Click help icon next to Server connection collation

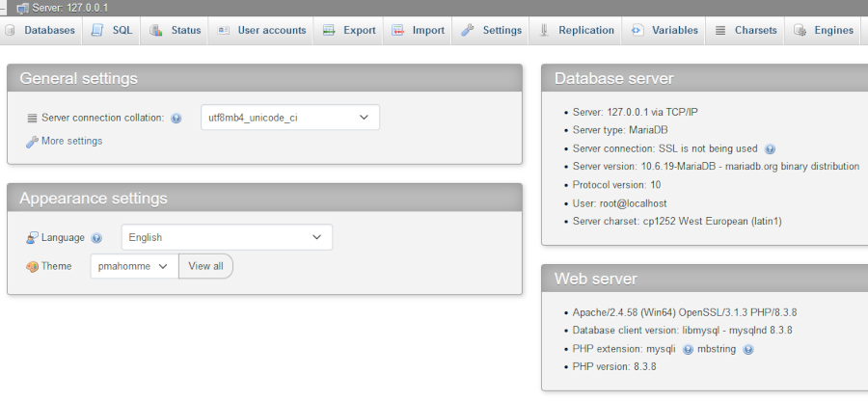point(176,119)
